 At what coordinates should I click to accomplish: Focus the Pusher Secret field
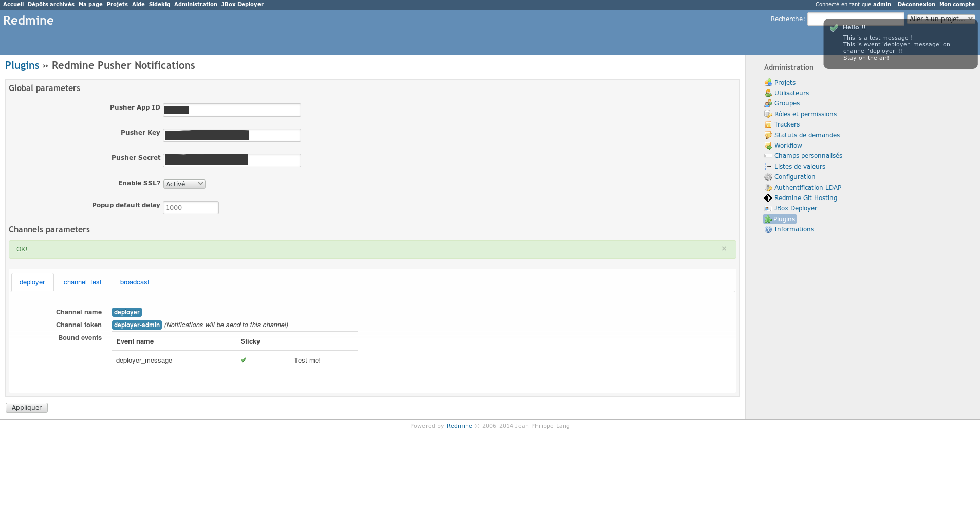point(232,160)
